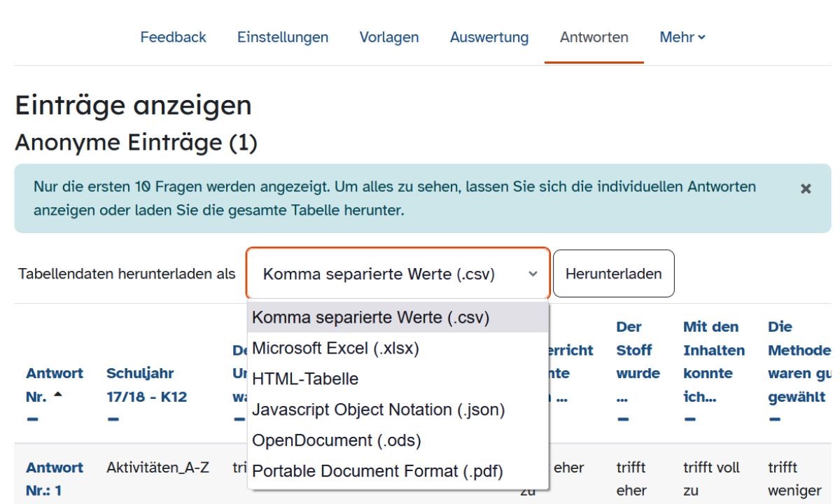840x504 pixels.
Task: Dismiss the info notice with the X icon
Action: tap(806, 189)
